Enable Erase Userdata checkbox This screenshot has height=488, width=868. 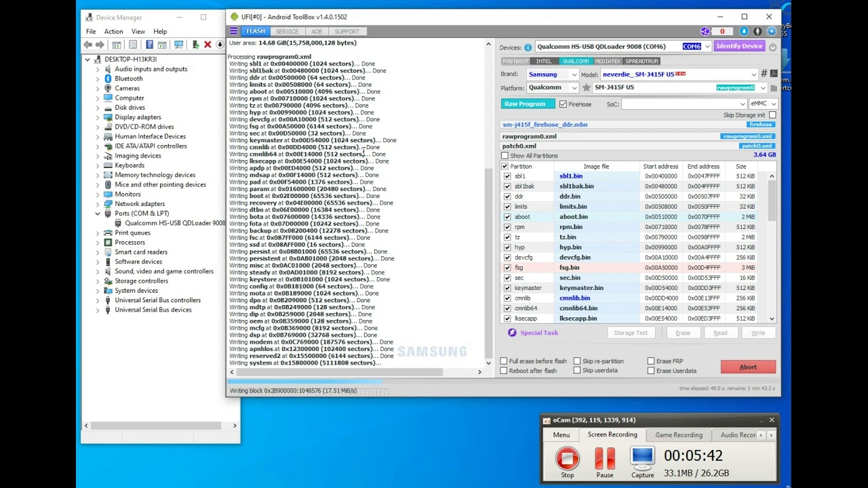pos(651,371)
